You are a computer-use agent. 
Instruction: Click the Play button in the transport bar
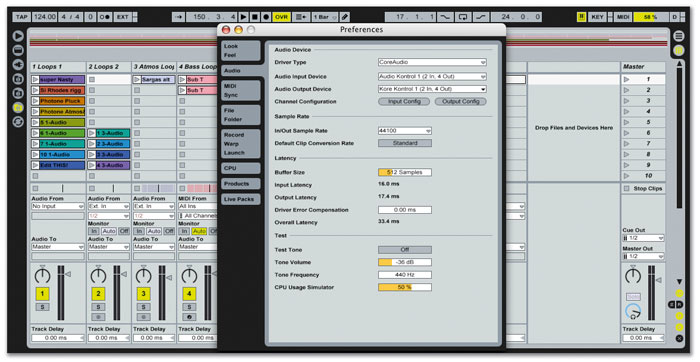(244, 17)
